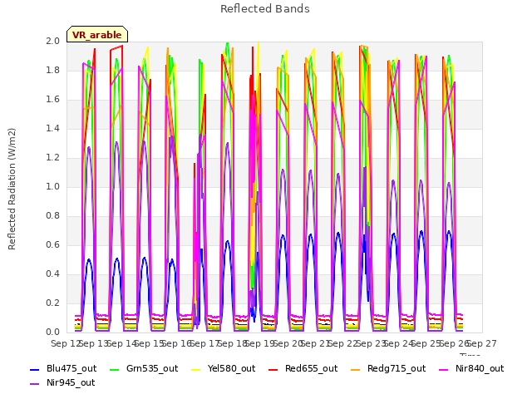Click the 0.0 y-axis tick label
Screen dimensions: 532x399
coord(52,332)
